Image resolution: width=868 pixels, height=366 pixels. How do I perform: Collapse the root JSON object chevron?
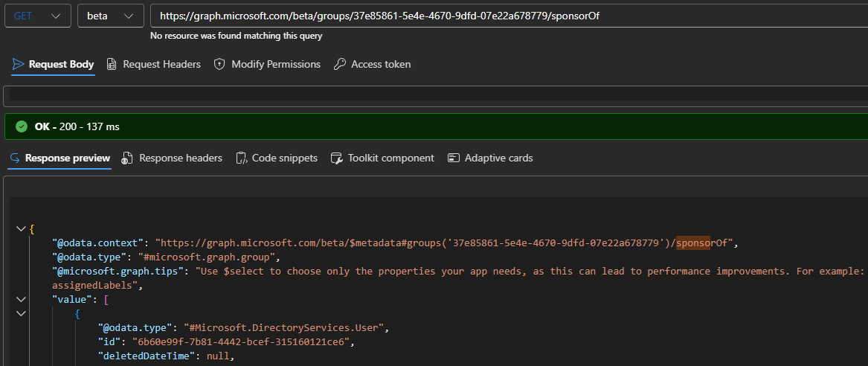21,228
